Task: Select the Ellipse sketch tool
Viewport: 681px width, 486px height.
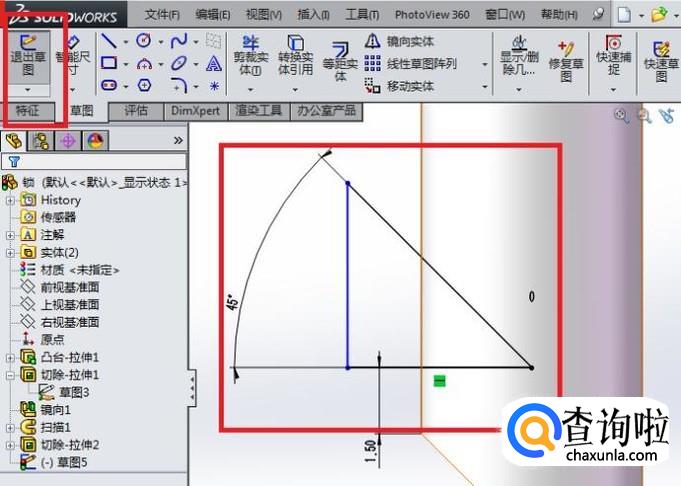Action: pos(179,63)
